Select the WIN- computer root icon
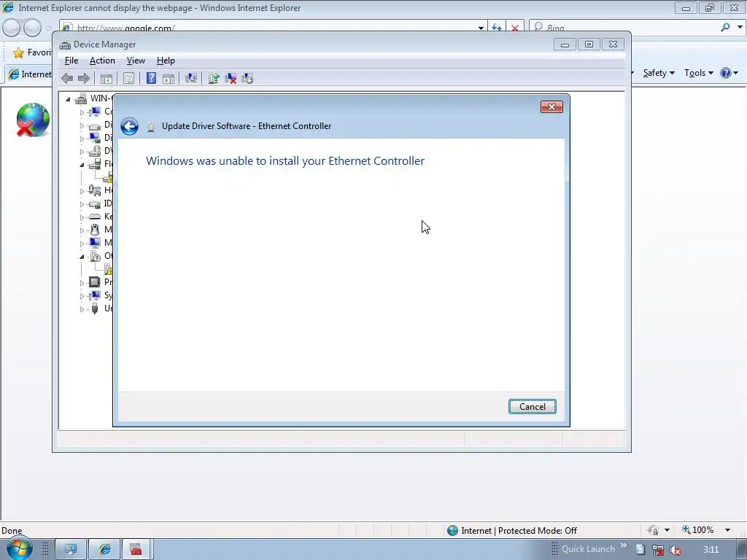Screen dimensions: 747x560 tap(81, 98)
